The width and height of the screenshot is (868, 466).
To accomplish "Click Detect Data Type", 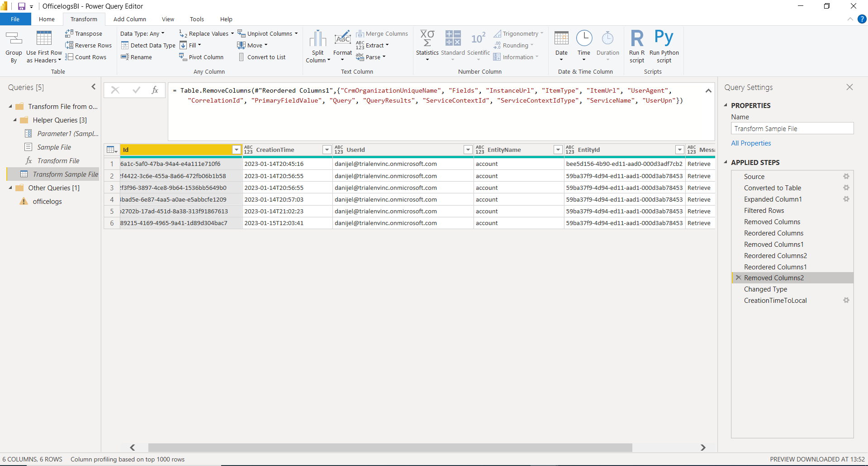I will point(148,45).
